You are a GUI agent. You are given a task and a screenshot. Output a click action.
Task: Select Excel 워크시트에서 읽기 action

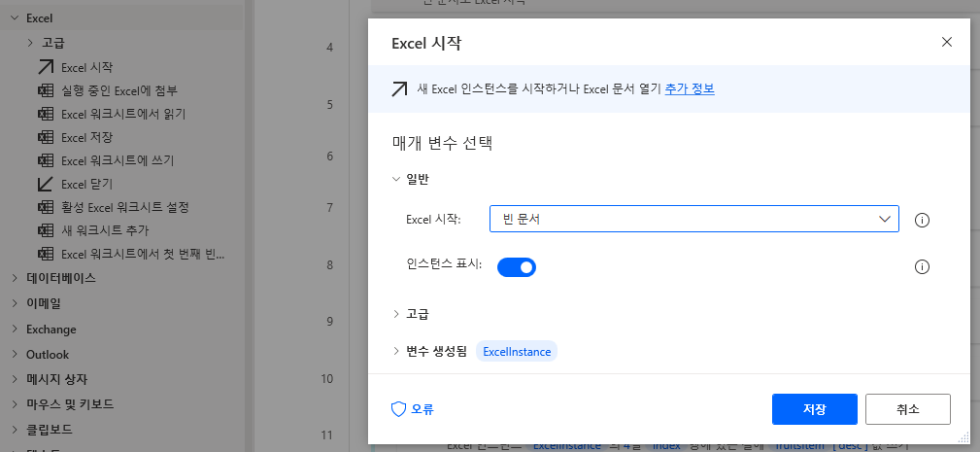click(x=121, y=115)
